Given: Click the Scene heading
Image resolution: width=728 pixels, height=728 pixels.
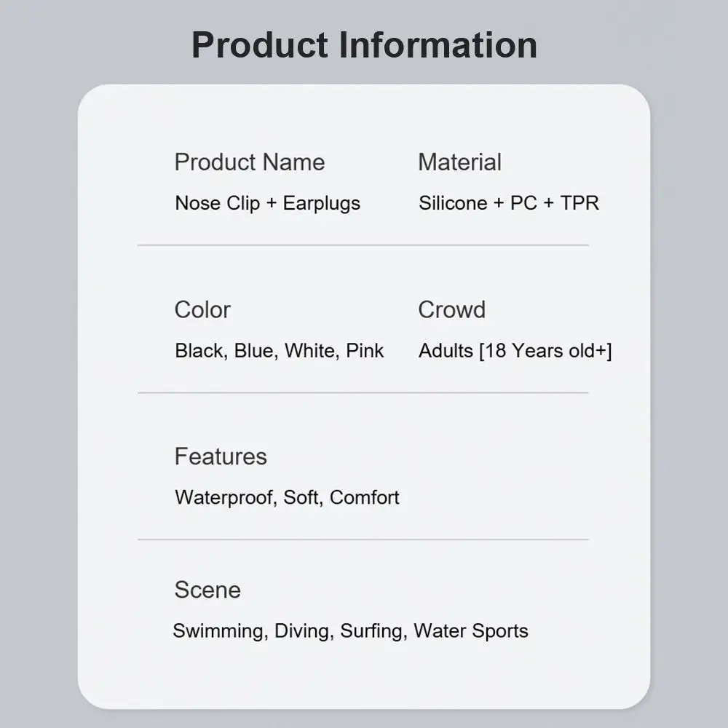Looking at the screenshot, I should [x=207, y=590].
